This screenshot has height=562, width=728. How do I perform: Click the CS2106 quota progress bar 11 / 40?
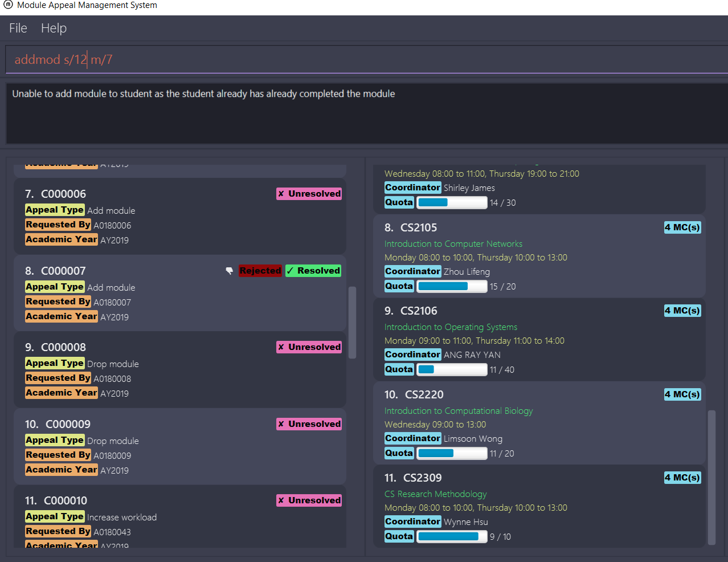pos(452,369)
